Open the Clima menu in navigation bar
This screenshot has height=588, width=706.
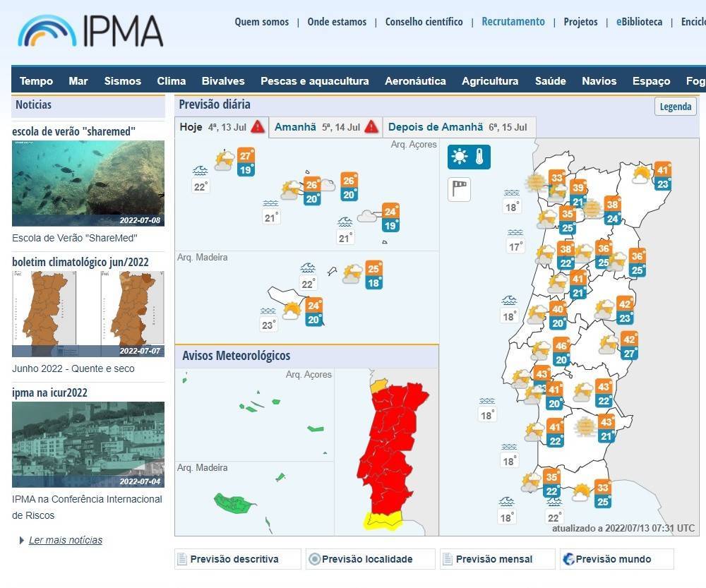pos(171,81)
